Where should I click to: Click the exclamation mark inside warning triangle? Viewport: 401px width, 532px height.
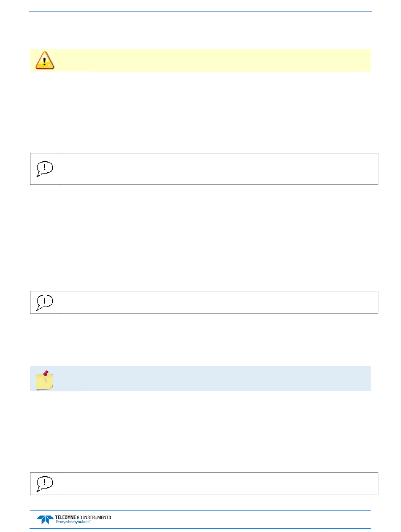pos(45,62)
